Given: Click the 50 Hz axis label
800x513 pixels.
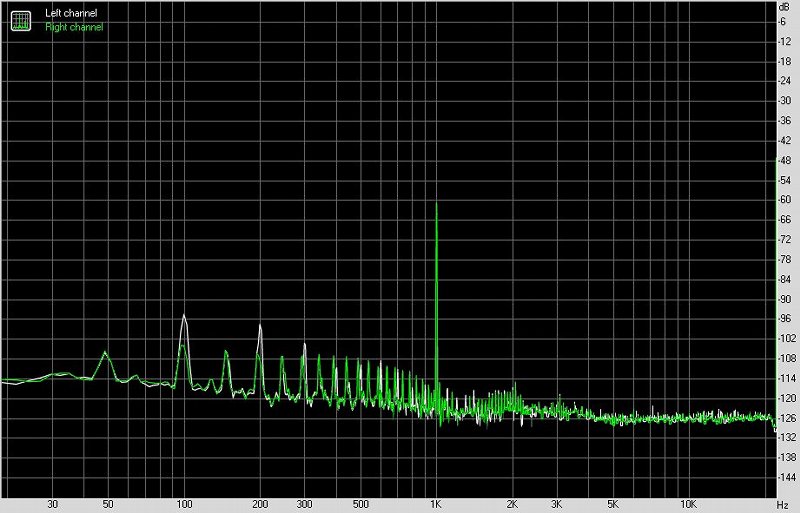Looking at the screenshot, I should (108, 504).
